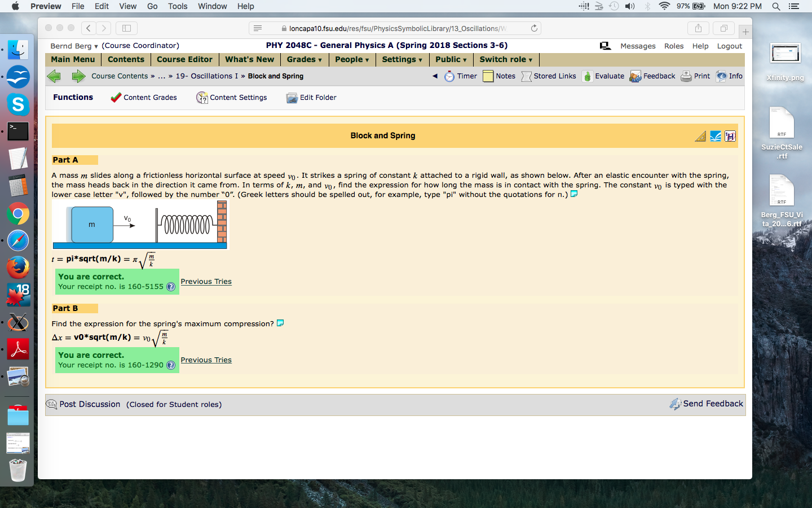Click the crossed-out H icon in the problem header
This screenshot has height=508, width=812.
pos(730,136)
